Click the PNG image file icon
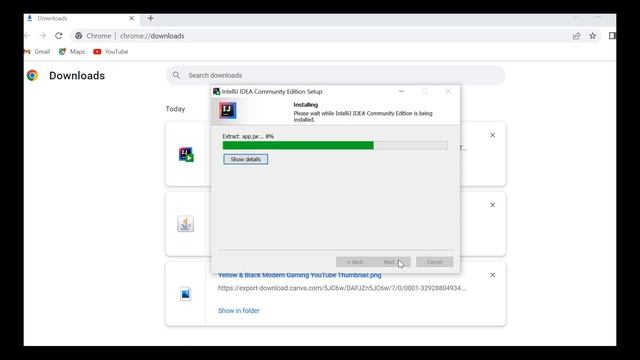The width and height of the screenshot is (640, 360). [186, 293]
